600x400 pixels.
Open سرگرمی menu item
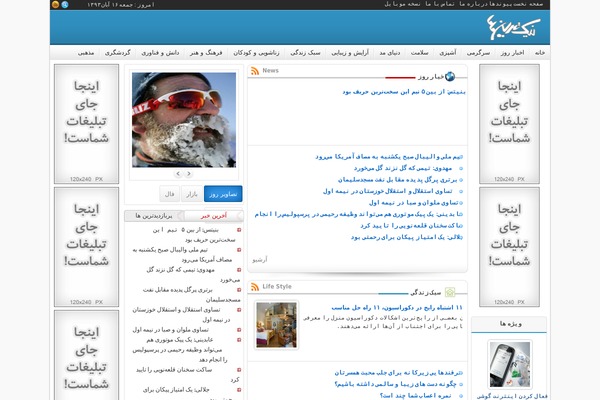(x=478, y=53)
